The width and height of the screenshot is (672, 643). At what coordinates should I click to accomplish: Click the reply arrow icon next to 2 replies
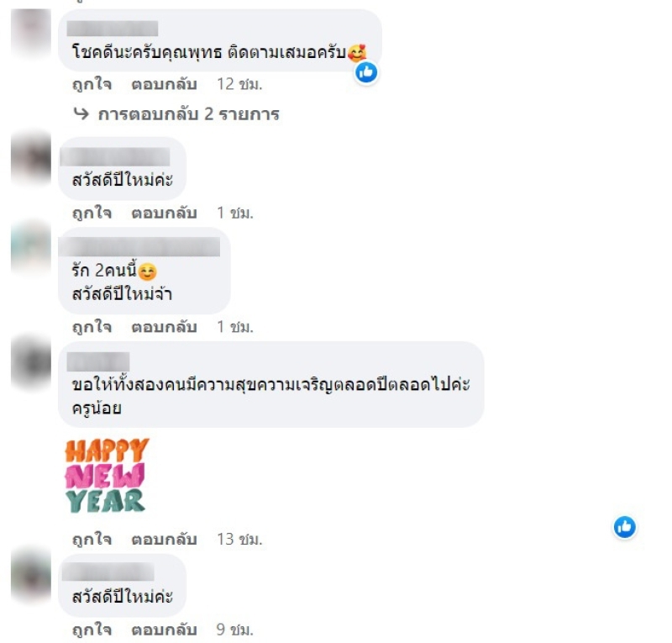point(81,113)
